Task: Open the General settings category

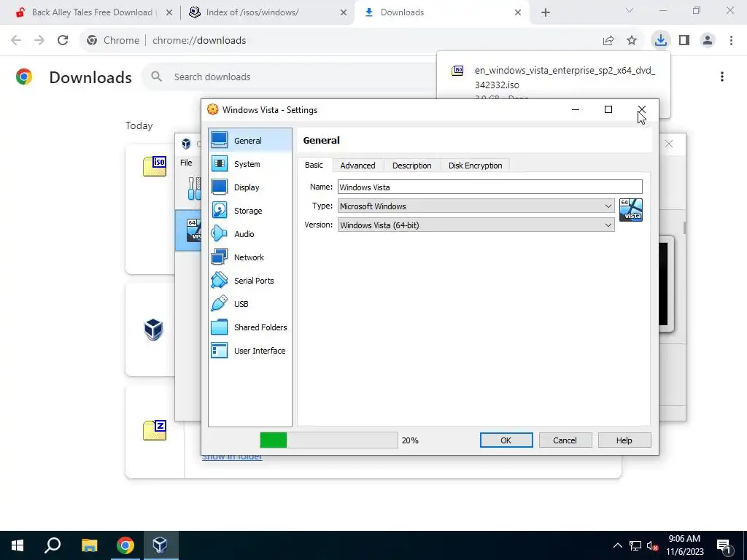Action: [250, 141]
